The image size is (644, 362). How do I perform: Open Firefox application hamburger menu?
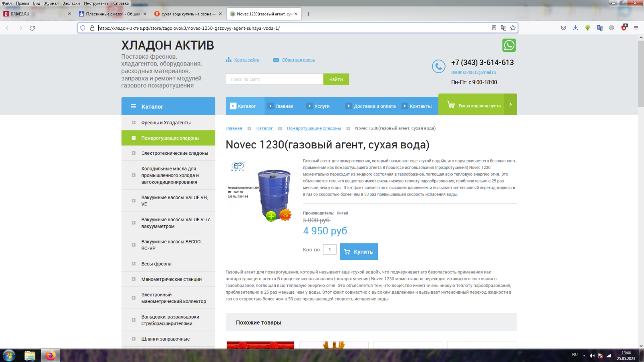(x=636, y=28)
